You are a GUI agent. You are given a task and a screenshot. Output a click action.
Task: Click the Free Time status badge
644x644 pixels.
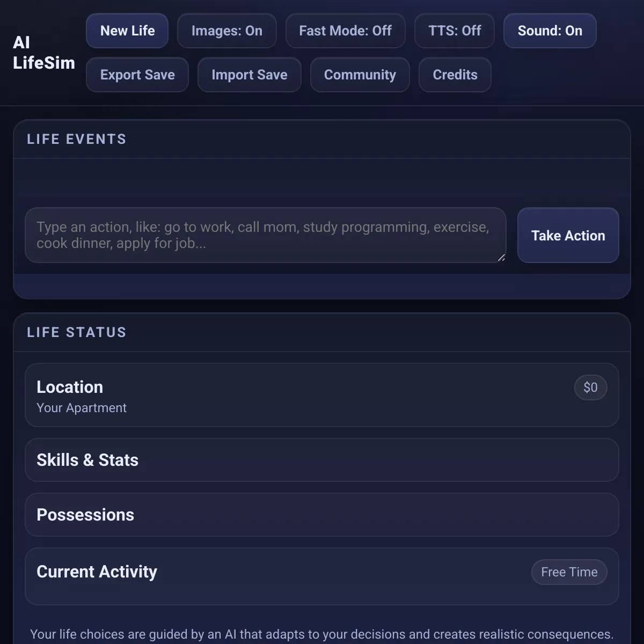569,572
